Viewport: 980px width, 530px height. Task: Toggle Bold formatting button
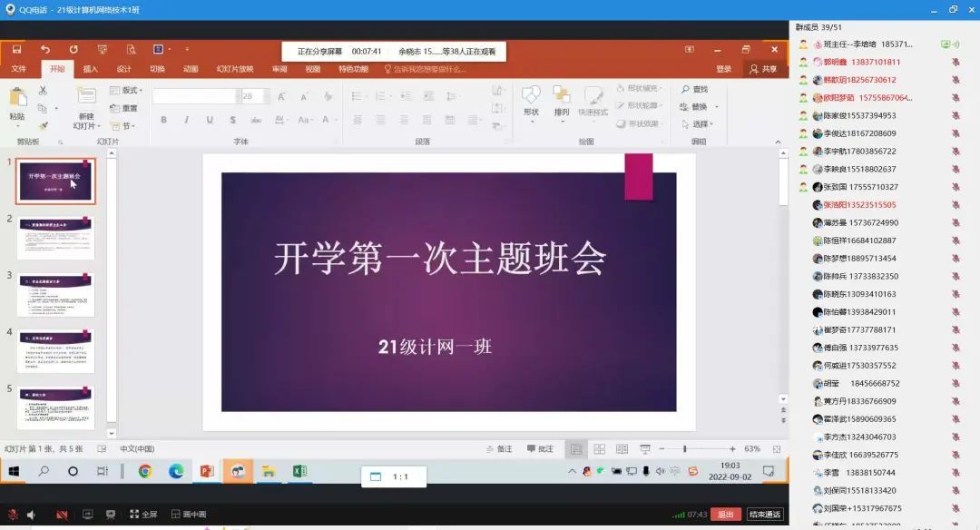[163, 120]
